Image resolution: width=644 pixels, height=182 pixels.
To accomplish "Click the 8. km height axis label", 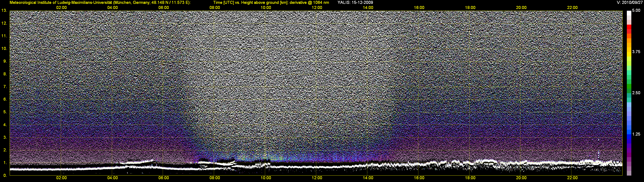I will (5, 74).
